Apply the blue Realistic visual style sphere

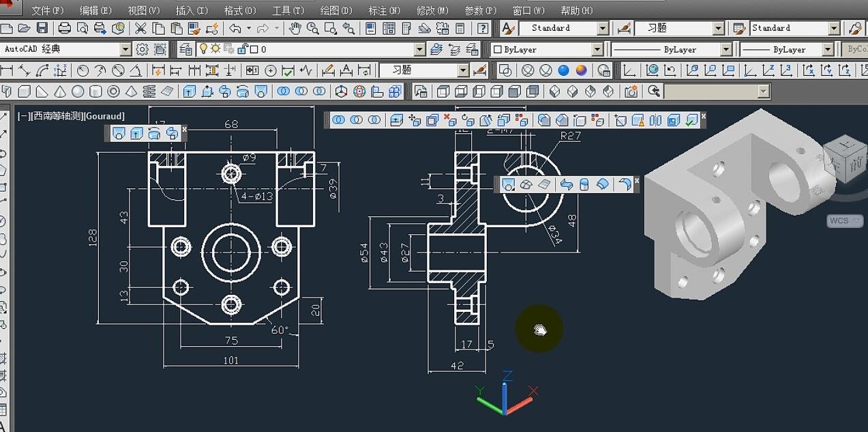563,70
